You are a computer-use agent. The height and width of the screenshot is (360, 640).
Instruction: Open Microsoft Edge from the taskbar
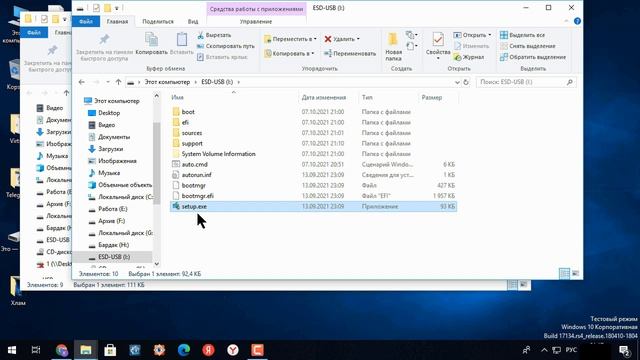[x=184, y=350]
